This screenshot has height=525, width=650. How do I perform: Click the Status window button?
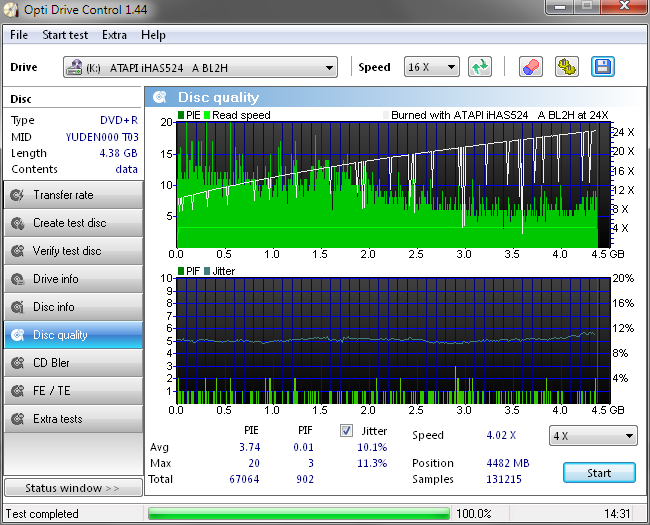[72, 488]
